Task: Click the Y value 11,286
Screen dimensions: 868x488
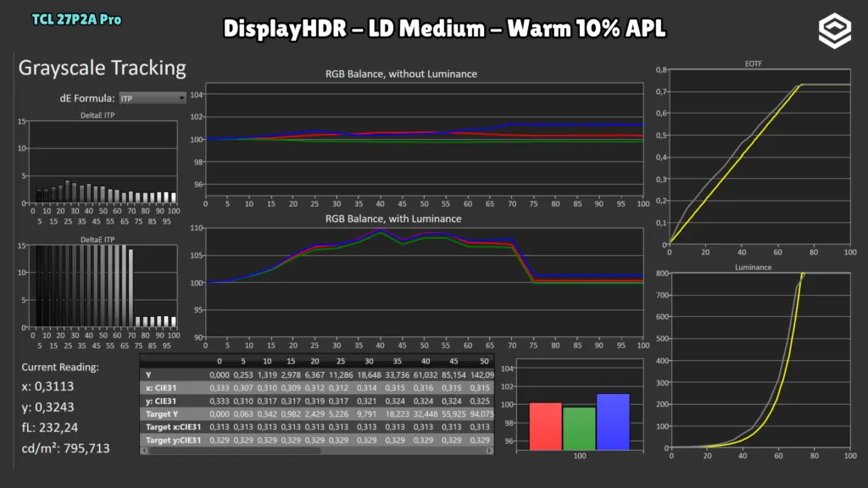Action: pyautogui.click(x=341, y=374)
